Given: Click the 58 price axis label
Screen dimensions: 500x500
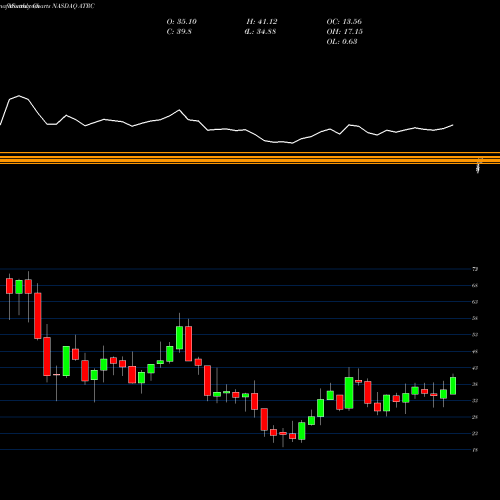Looking at the screenshot, I should click(475, 318).
